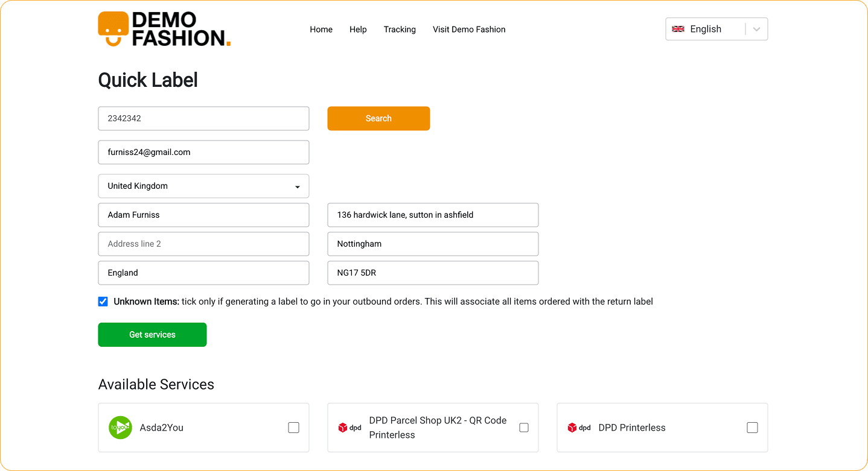Viewport: 868px width, 471px height.
Task: Click the language selector chevron arrow
Action: click(757, 29)
